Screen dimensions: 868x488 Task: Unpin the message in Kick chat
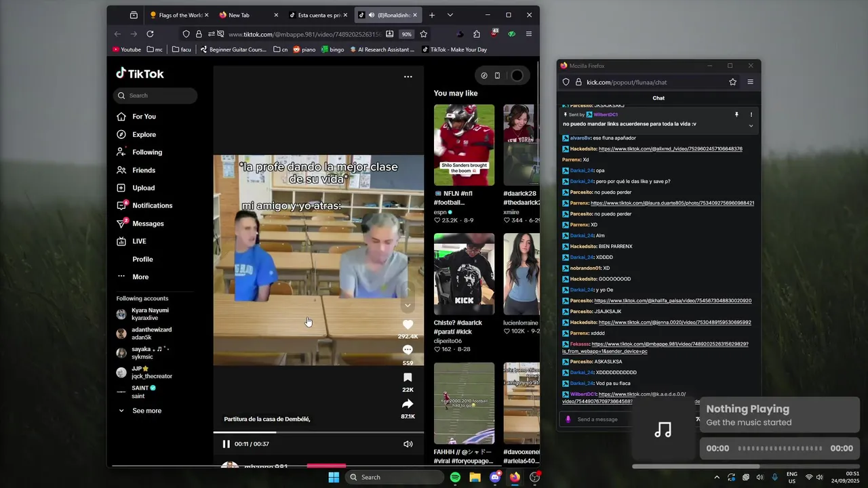pos(736,115)
